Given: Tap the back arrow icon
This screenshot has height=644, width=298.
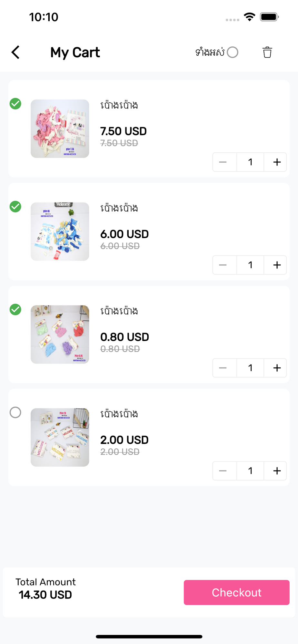Looking at the screenshot, I should 15,52.
